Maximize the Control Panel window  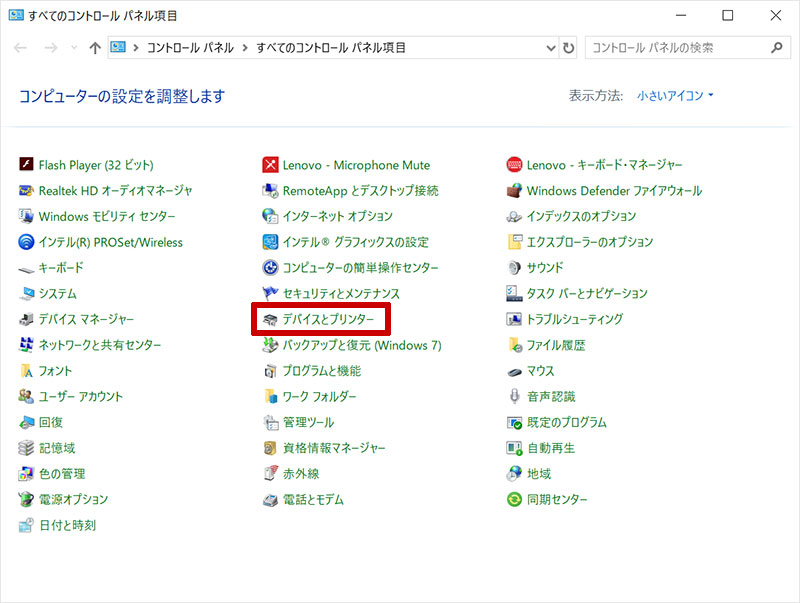coord(728,15)
